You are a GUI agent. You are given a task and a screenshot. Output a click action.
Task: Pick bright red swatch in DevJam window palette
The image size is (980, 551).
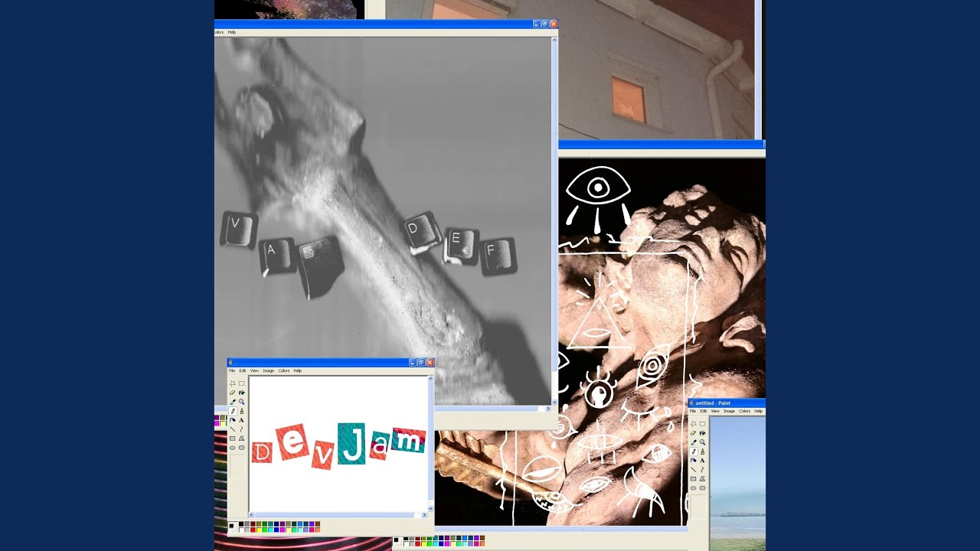tap(253, 530)
